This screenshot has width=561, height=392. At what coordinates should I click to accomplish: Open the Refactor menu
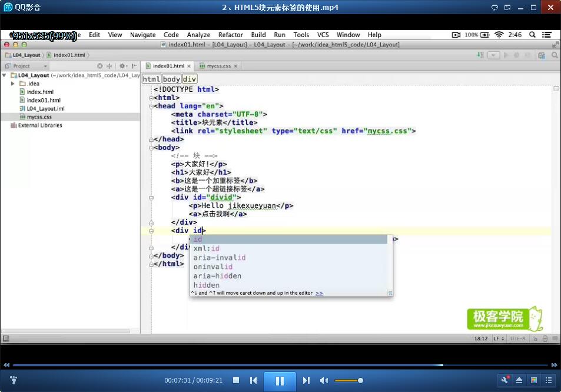tap(230, 35)
